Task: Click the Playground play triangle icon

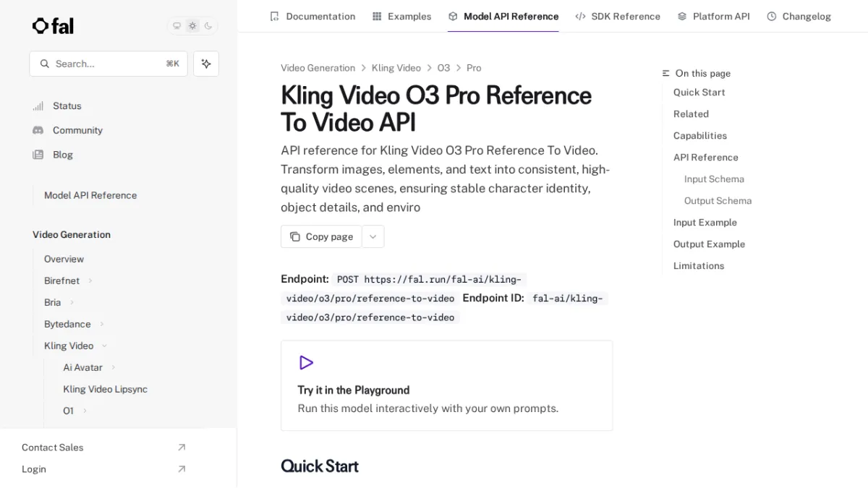Action: 306,363
